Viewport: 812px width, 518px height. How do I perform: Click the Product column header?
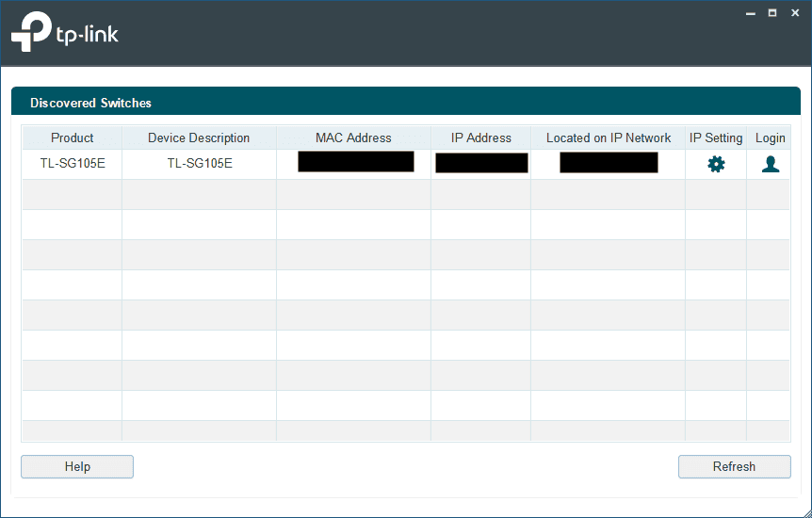point(72,138)
